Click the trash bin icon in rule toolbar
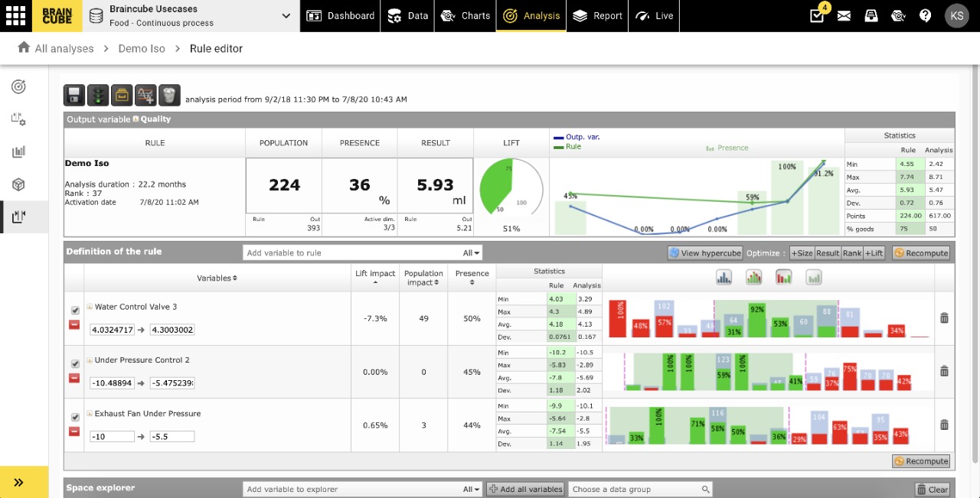 click(169, 95)
